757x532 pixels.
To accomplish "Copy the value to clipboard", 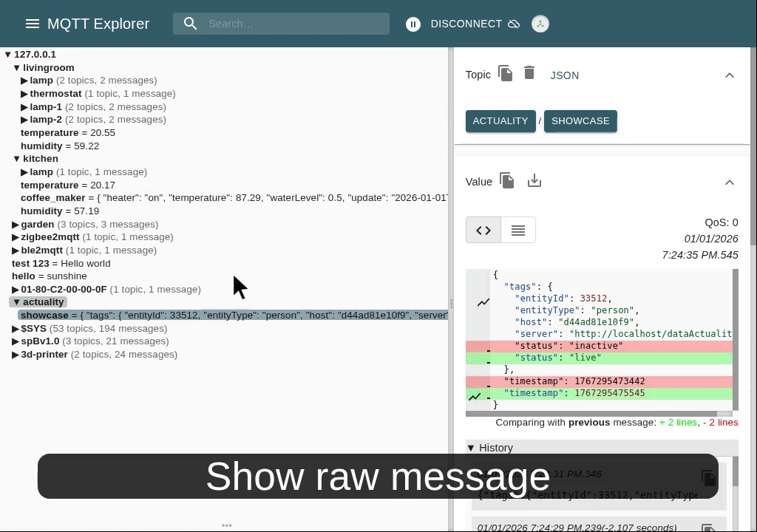I will (507, 181).
